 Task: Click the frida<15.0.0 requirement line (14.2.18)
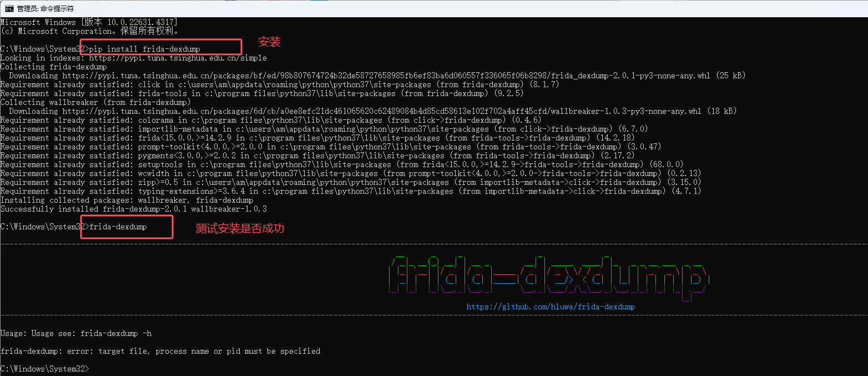(x=317, y=138)
